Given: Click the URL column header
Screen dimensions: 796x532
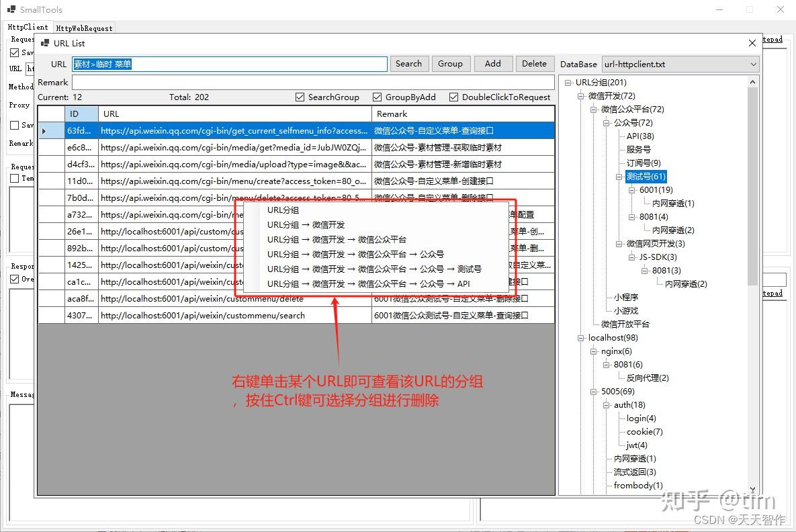Looking at the screenshot, I should click(235, 114).
